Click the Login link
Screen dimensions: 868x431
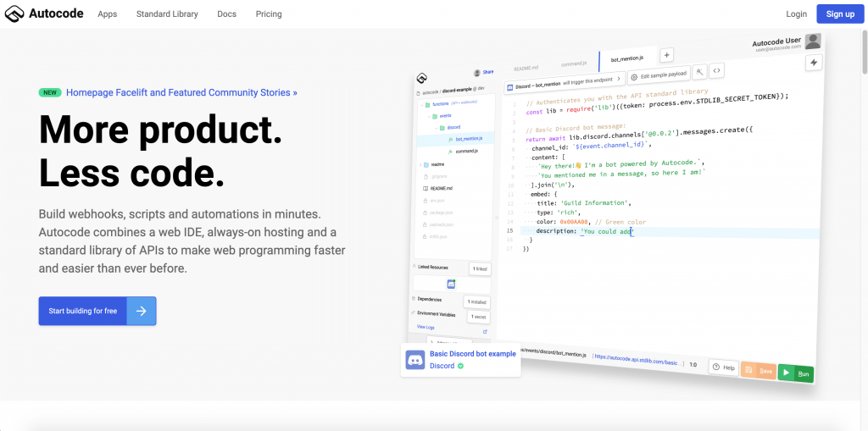796,14
